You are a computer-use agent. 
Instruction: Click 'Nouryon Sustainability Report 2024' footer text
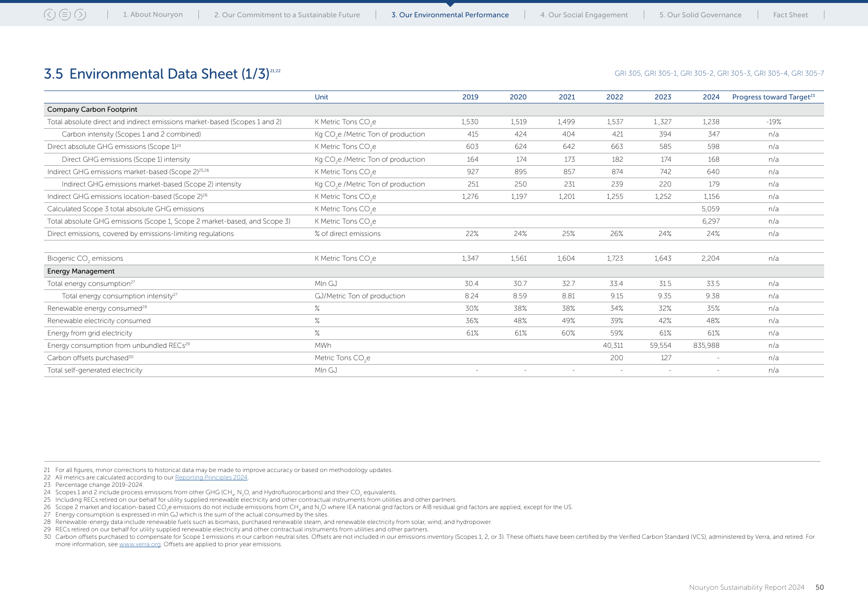click(746, 587)
